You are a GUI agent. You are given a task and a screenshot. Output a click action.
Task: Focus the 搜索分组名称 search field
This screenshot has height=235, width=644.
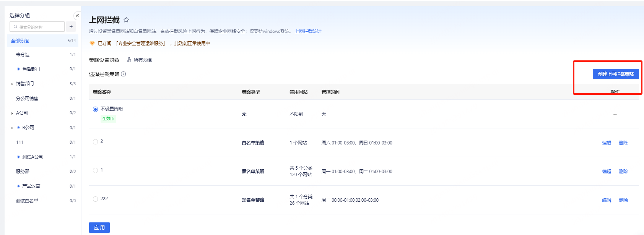tap(40, 27)
